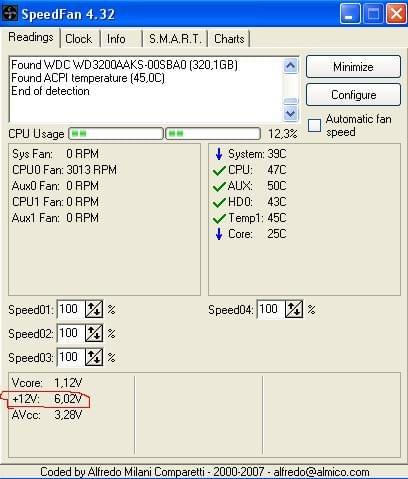This screenshot has height=479, width=408.
Task: Open the Configure dialog
Action: (x=353, y=95)
